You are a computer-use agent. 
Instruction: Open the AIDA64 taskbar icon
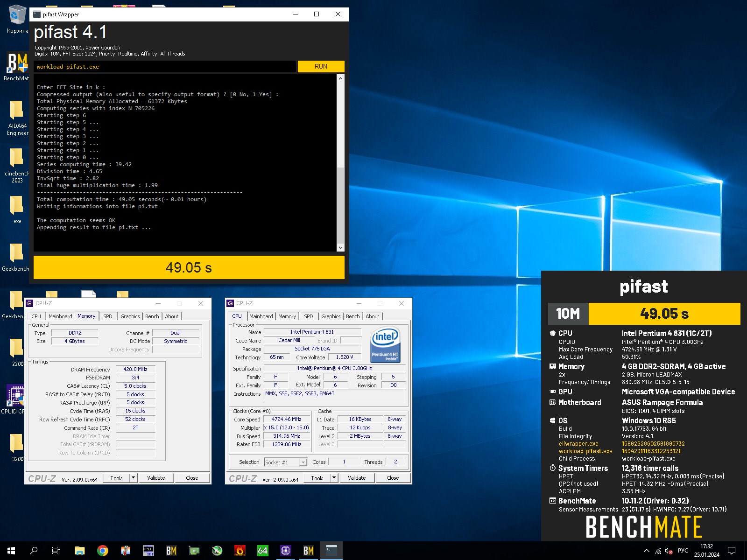click(x=263, y=551)
